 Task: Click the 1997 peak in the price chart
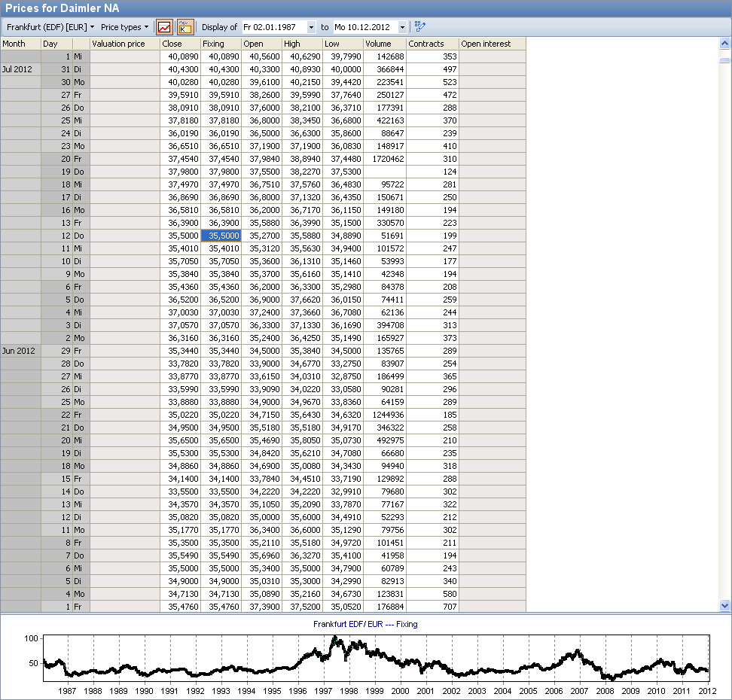(334, 639)
